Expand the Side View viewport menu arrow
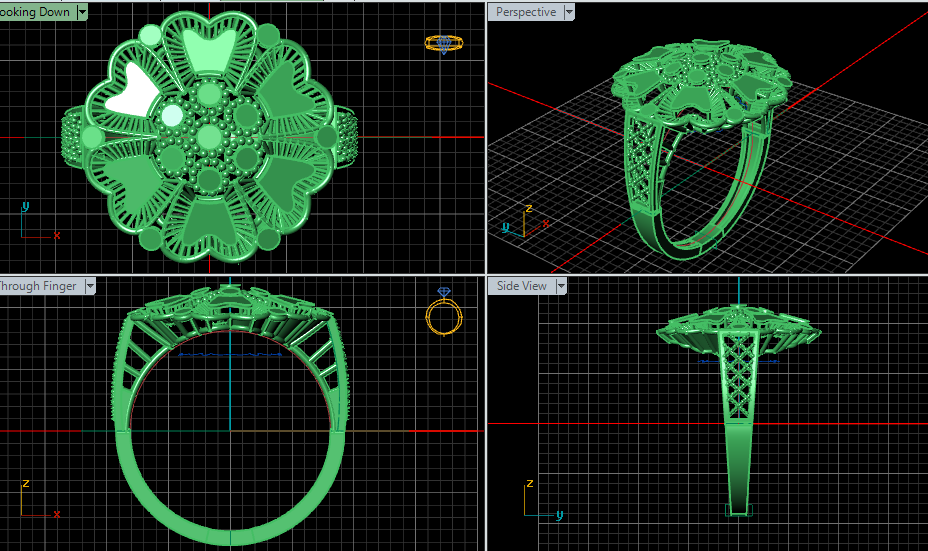The height and width of the screenshot is (551, 928). [x=561, y=286]
